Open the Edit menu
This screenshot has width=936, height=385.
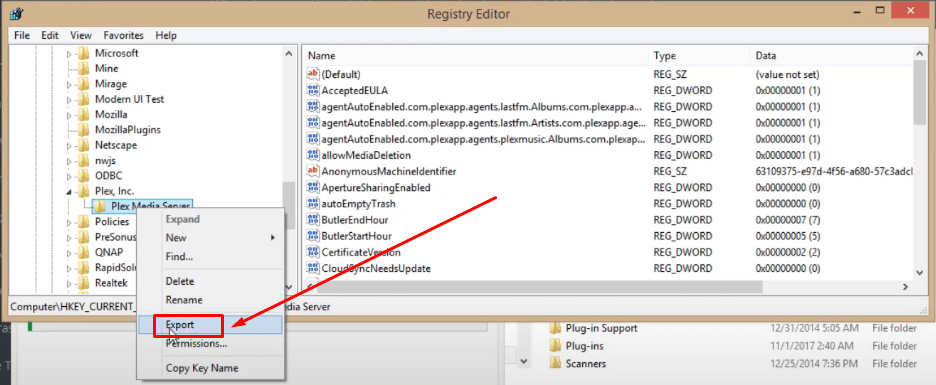pyautogui.click(x=50, y=35)
